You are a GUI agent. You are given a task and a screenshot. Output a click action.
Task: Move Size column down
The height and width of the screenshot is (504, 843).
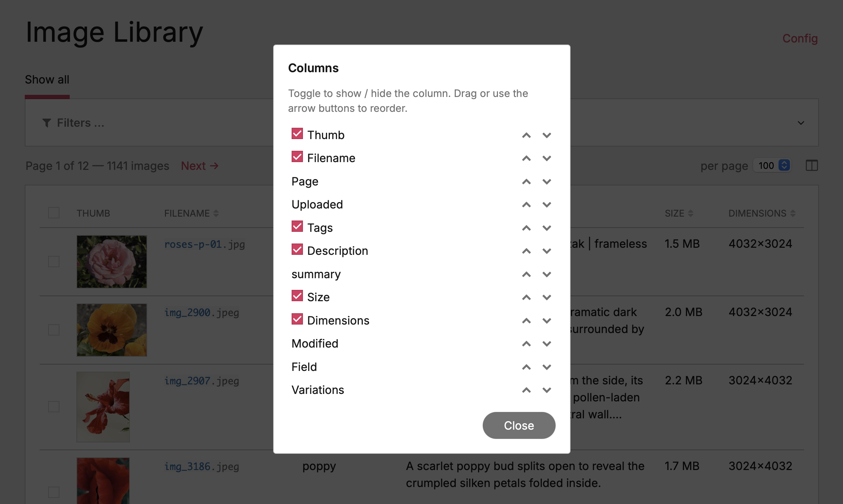(x=547, y=297)
